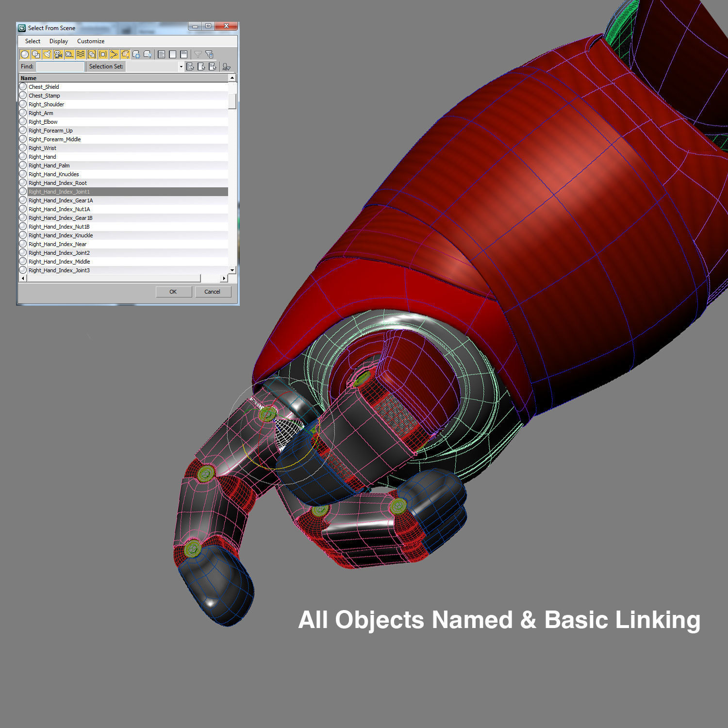Click the Select All icon beside Selection Set

[x=190, y=66]
